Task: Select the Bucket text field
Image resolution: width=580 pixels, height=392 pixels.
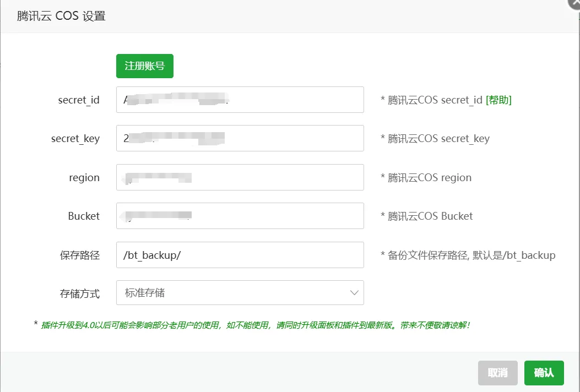Action: click(x=240, y=216)
